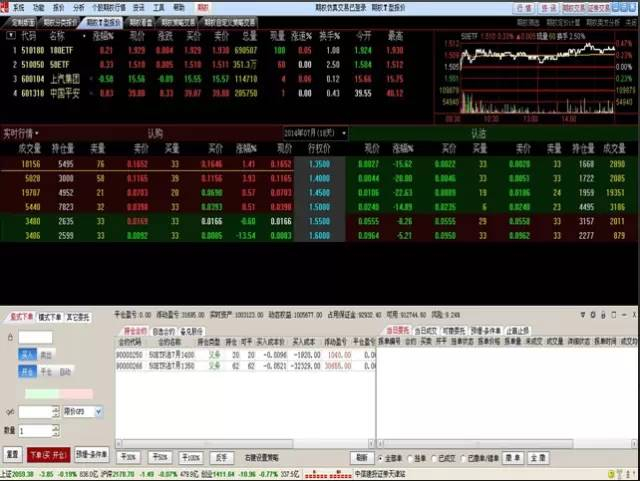This screenshot has height=481, width=640.
Task: Switch to the 其它委托 tab
Action: click(x=78, y=317)
